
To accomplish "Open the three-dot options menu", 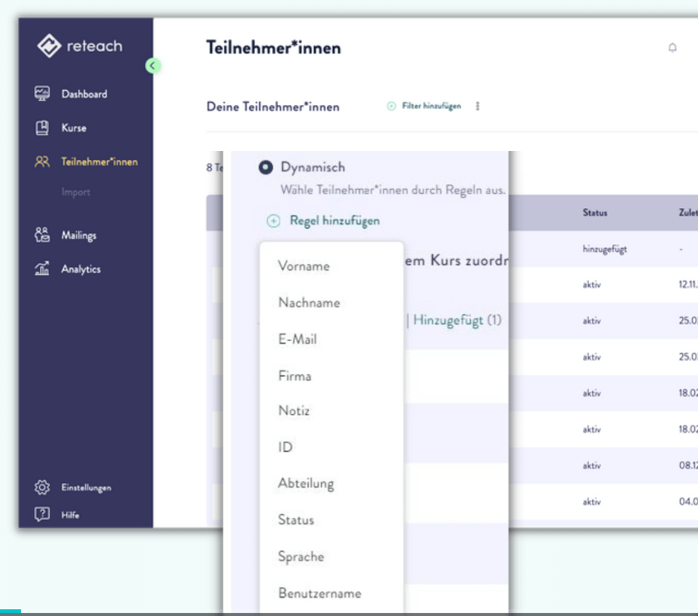I will (478, 106).
